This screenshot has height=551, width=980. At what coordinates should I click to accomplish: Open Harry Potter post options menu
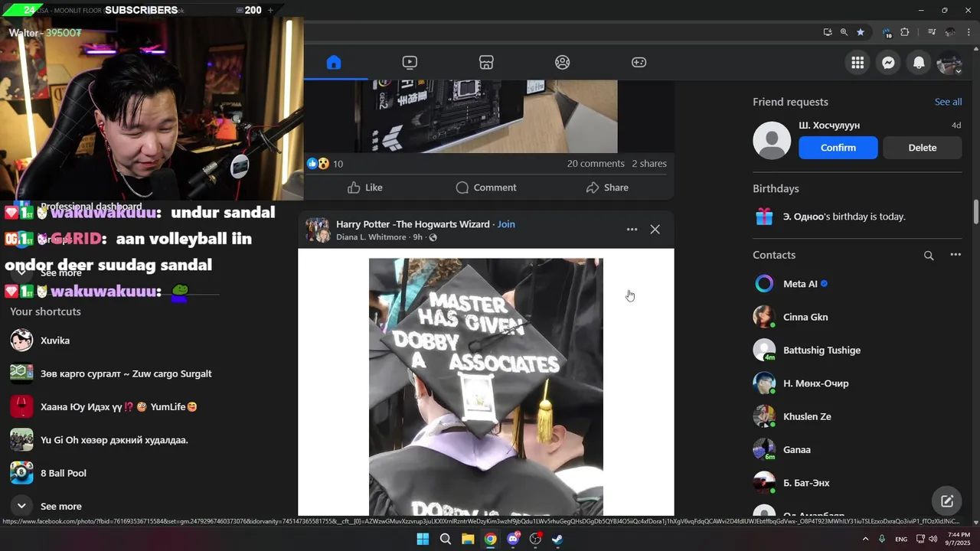632,230
